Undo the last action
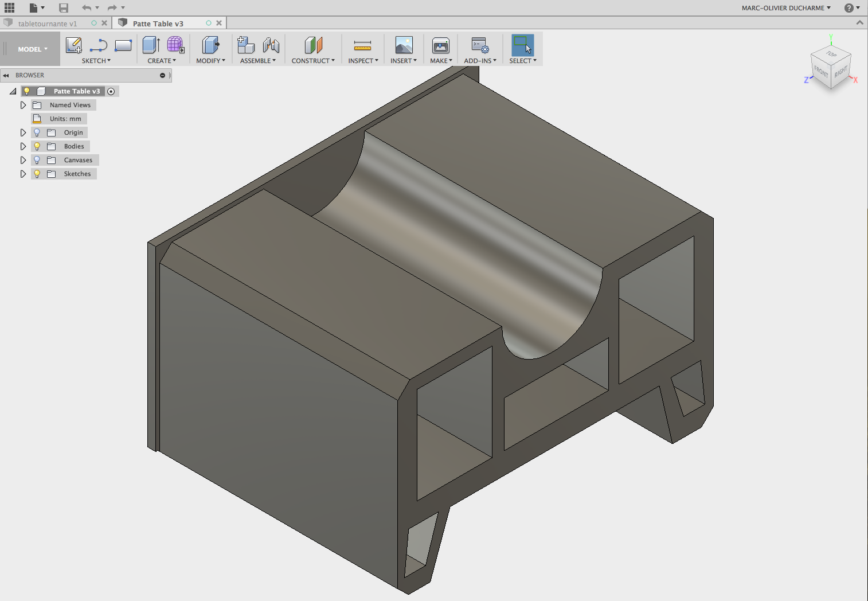This screenshot has width=868, height=601. (87, 7)
